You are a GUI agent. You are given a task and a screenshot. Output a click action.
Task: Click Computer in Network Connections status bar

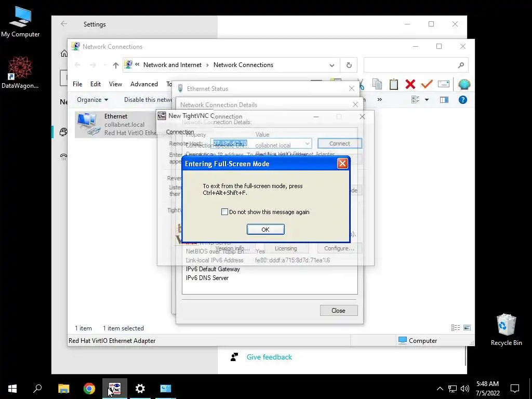pyautogui.click(x=418, y=341)
